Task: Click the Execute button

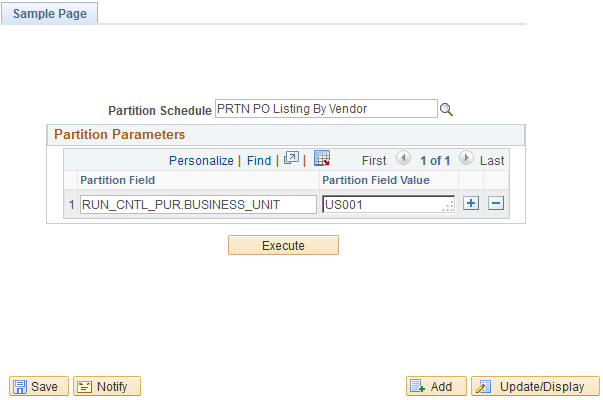Action: coord(283,245)
